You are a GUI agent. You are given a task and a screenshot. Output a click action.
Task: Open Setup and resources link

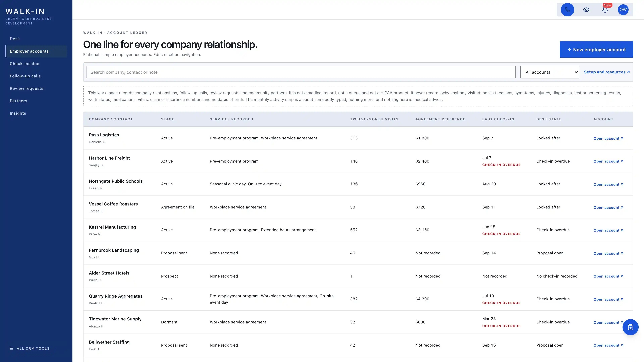click(x=606, y=72)
